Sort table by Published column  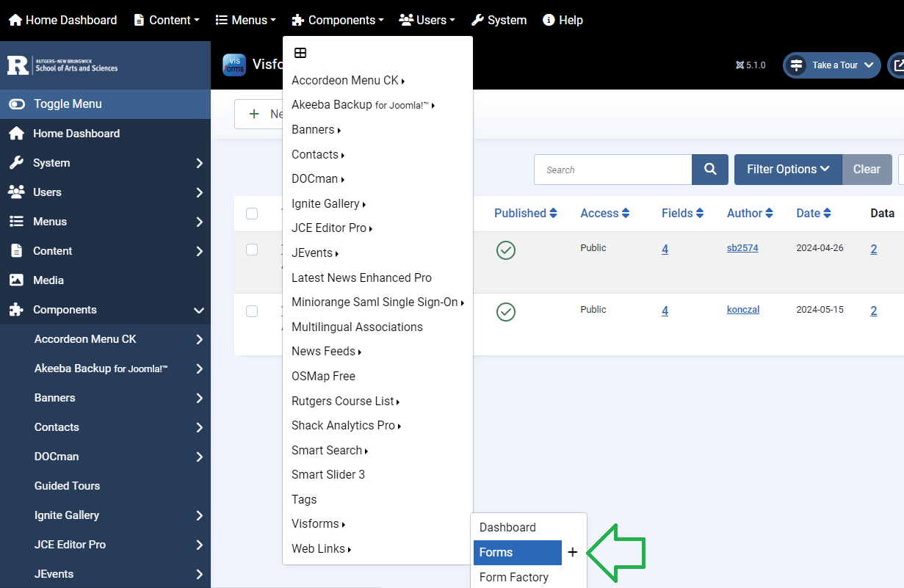click(526, 214)
